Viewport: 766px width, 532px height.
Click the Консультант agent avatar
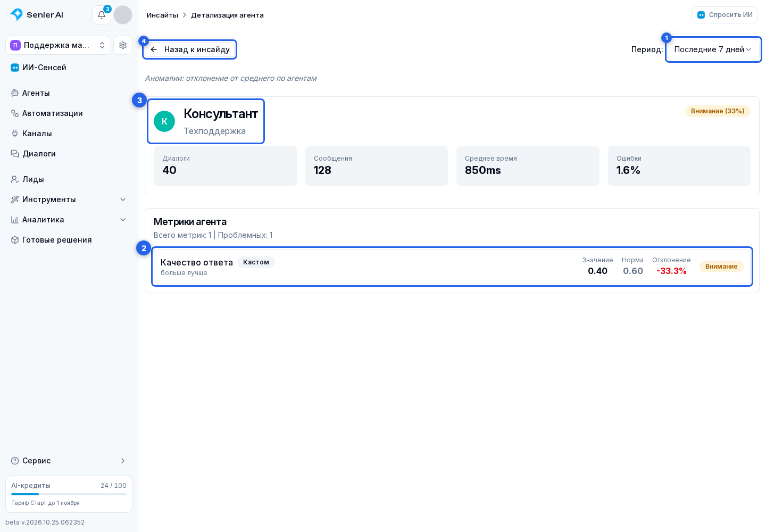coord(164,121)
